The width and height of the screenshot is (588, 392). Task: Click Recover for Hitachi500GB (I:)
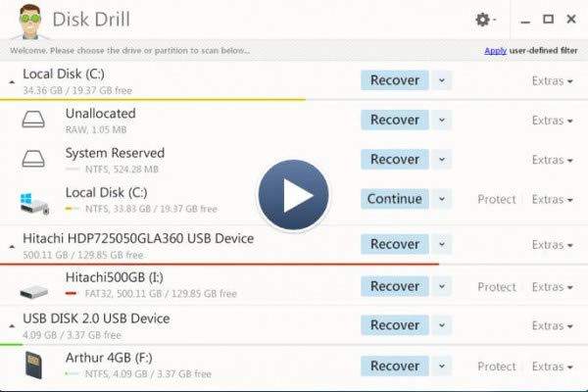(394, 286)
